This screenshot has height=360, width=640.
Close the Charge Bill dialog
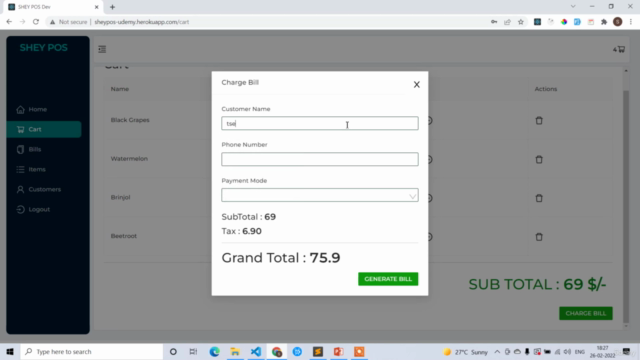tap(416, 84)
